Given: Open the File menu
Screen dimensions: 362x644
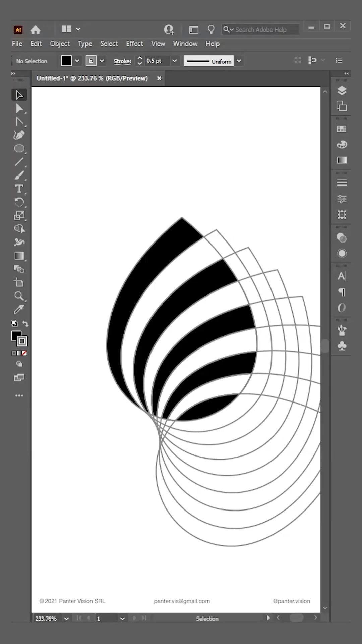Looking at the screenshot, I should pos(17,44).
